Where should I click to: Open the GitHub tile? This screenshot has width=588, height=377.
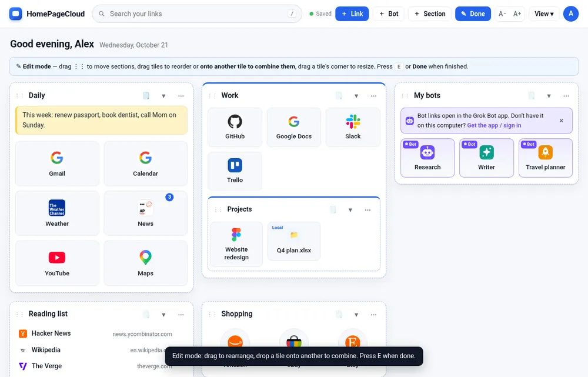[x=235, y=127]
